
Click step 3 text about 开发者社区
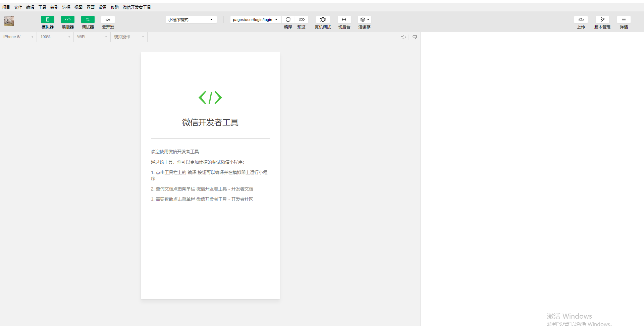click(x=202, y=199)
